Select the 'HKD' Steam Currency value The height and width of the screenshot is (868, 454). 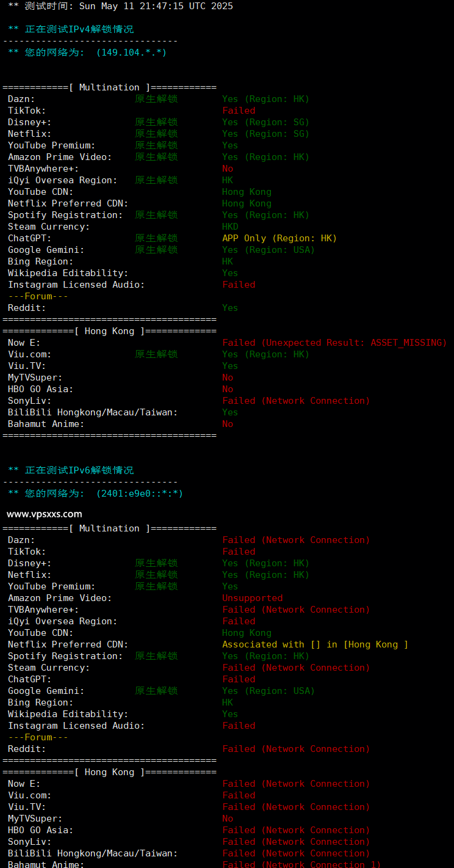click(231, 227)
